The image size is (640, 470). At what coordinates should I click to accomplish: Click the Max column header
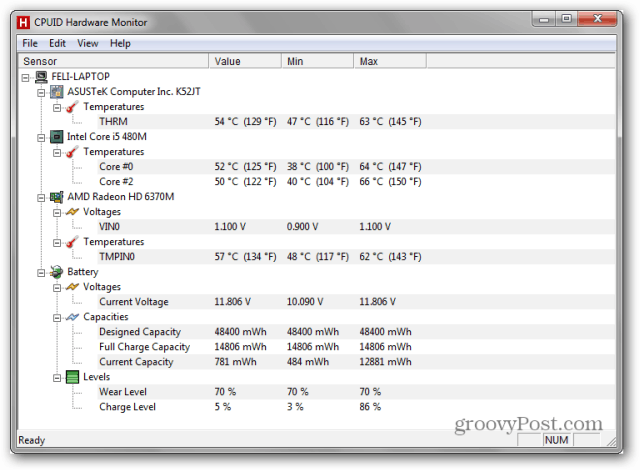pyautogui.click(x=390, y=61)
